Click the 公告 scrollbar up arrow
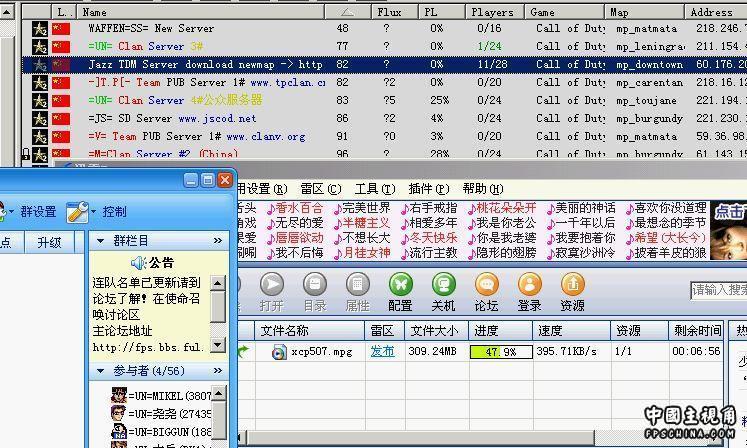Viewport: 747px width, 448px height. coord(218,283)
